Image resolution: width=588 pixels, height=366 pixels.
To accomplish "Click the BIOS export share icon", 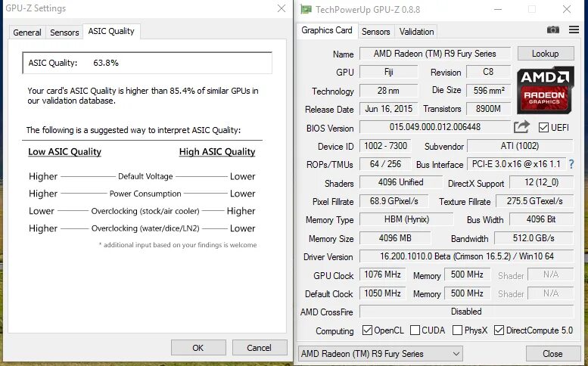I will [x=521, y=127].
